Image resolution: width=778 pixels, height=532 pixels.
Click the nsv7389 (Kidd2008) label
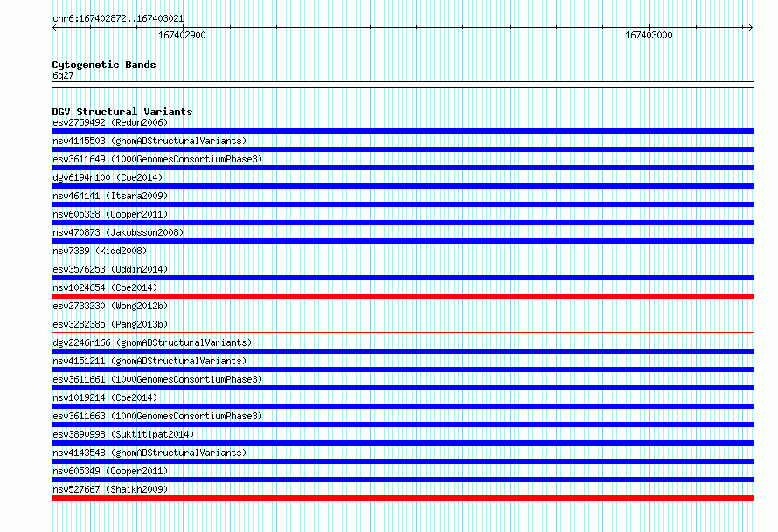tap(100, 251)
